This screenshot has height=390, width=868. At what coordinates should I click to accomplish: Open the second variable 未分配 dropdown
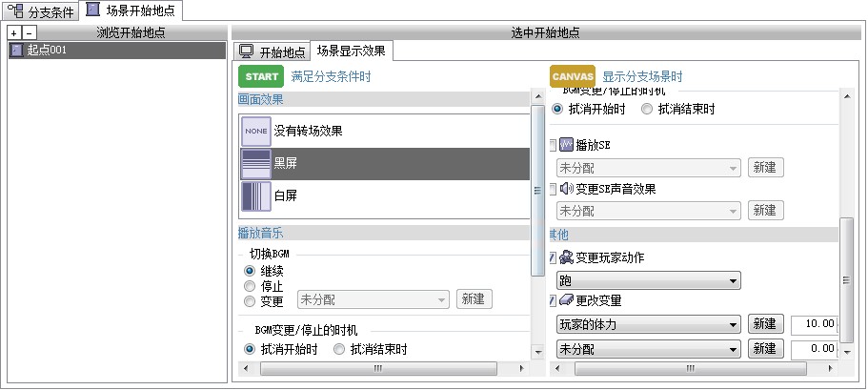648,350
